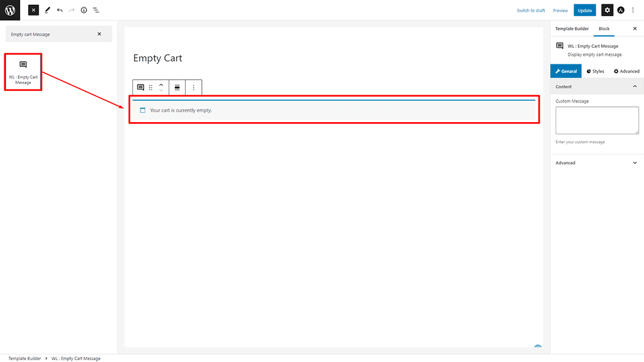The width and height of the screenshot is (644, 362).
Task: Open the Astra settings icon
Action: coord(621,10)
